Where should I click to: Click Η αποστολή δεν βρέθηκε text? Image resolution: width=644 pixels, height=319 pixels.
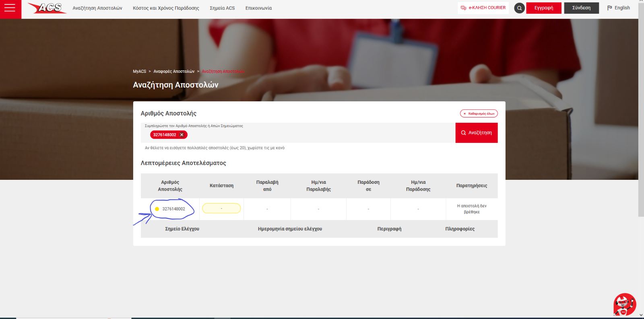[x=472, y=209]
